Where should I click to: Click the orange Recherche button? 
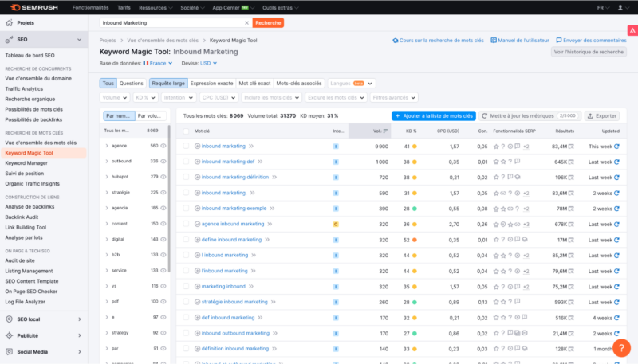click(268, 23)
